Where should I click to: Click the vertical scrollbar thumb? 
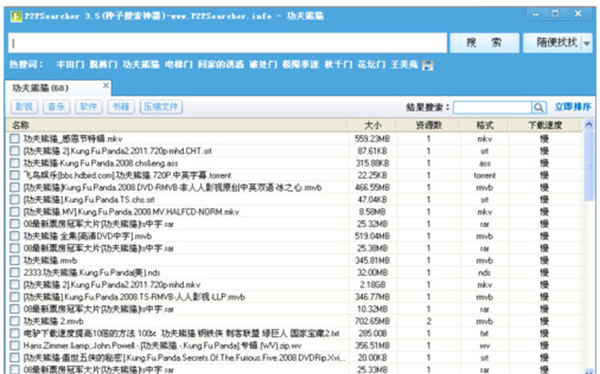pyautogui.click(x=589, y=166)
